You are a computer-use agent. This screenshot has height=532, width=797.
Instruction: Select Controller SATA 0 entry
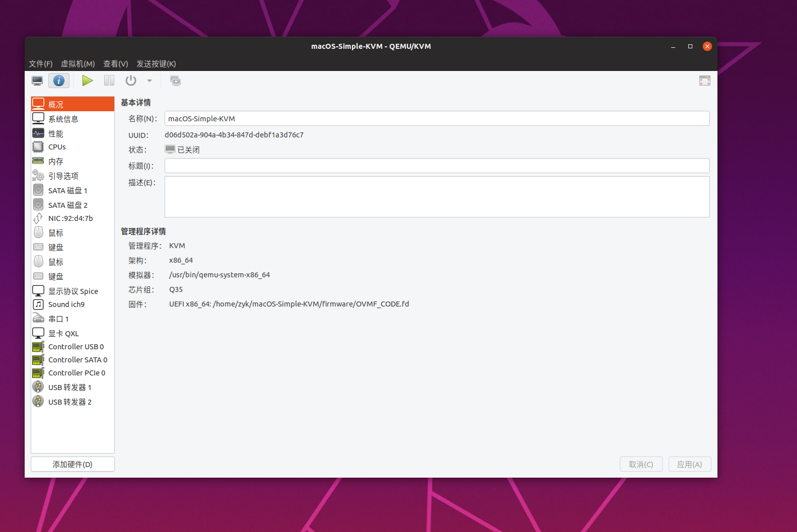[73, 360]
